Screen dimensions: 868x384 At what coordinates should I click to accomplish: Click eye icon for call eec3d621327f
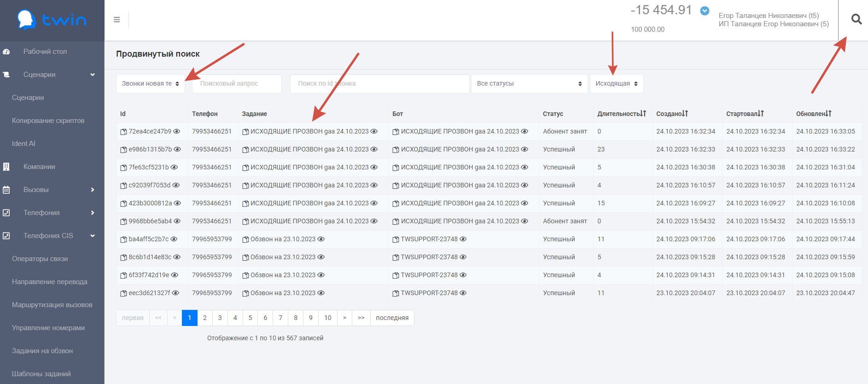[175, 293]
